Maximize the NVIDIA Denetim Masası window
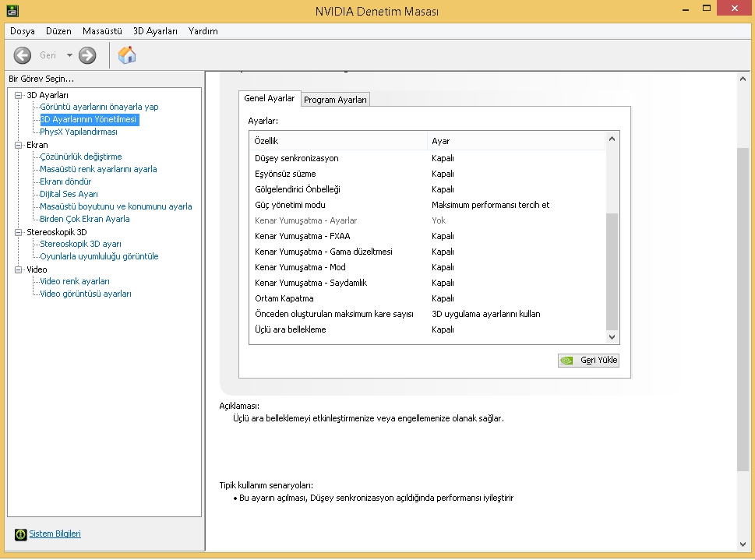755x560 pixels. click(707, 9)
